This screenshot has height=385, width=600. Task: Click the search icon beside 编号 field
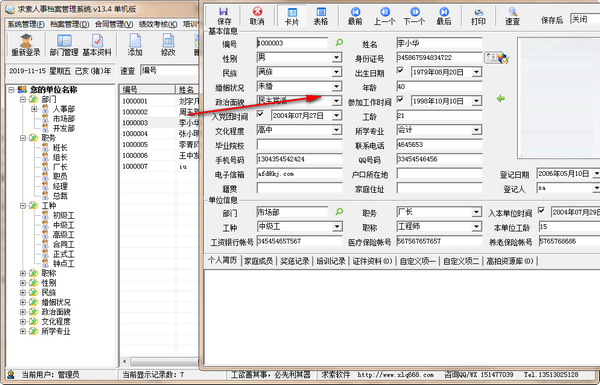click(339, 43)
